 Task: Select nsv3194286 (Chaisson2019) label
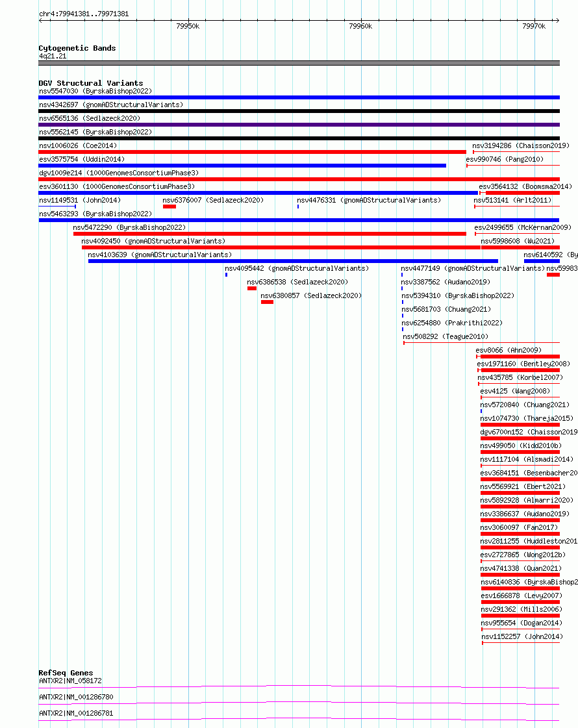pyautogui.click(x=521, y=145)
